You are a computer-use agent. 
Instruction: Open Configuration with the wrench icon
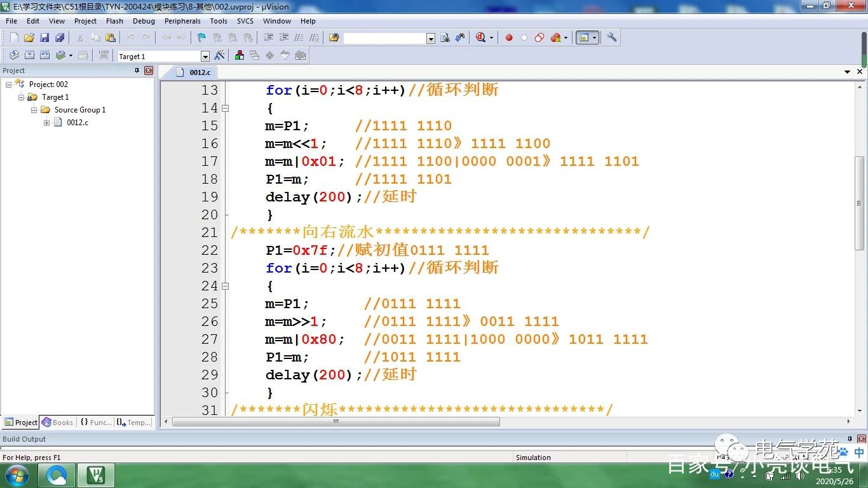612,37
